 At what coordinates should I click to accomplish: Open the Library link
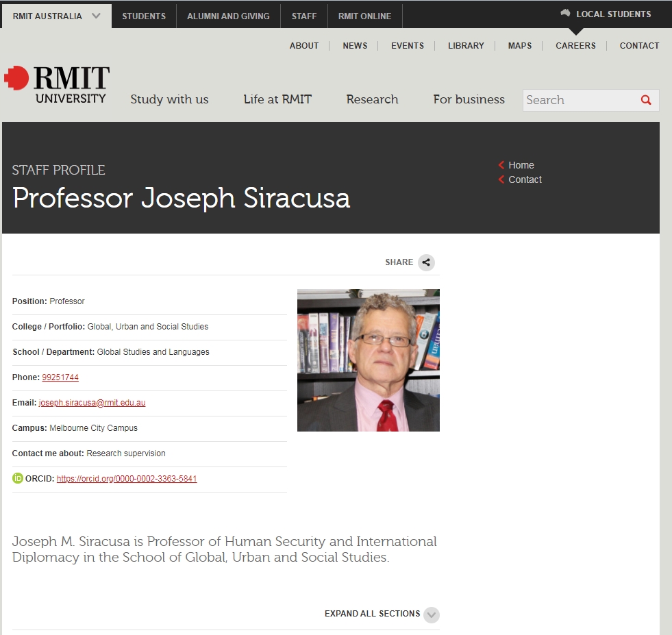point(466,46)
